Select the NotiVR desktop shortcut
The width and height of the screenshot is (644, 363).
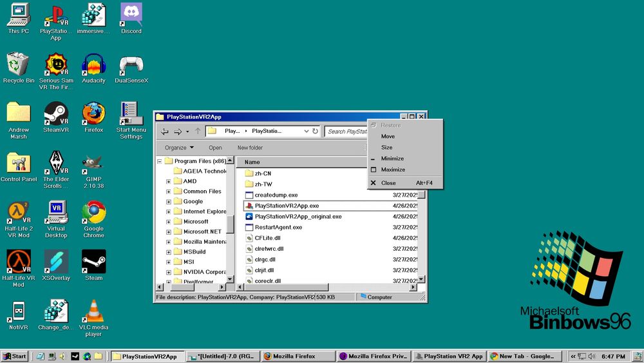[19, 315]
